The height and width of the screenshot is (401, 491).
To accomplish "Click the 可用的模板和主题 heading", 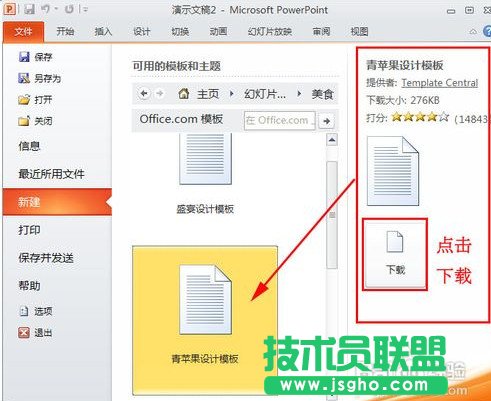I will [177, 66].
